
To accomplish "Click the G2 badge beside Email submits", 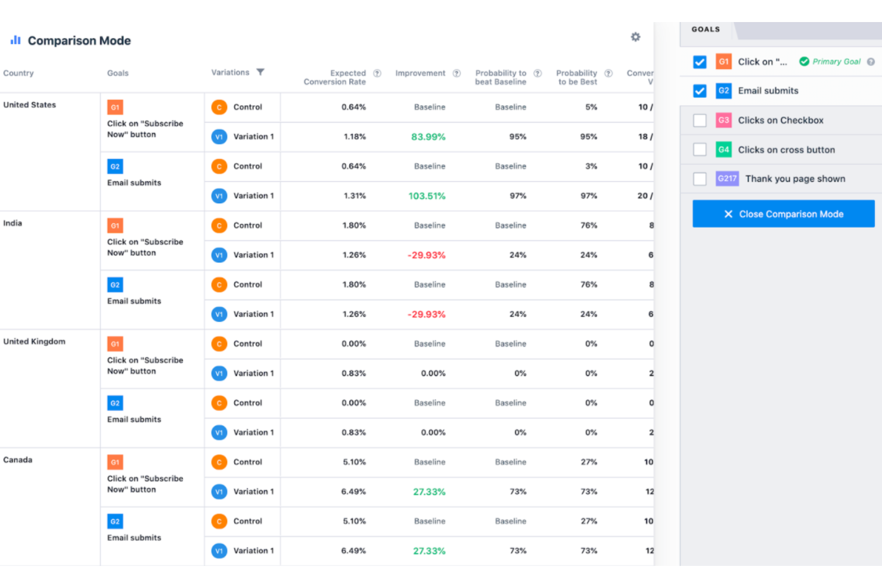I will coord(723,91).
